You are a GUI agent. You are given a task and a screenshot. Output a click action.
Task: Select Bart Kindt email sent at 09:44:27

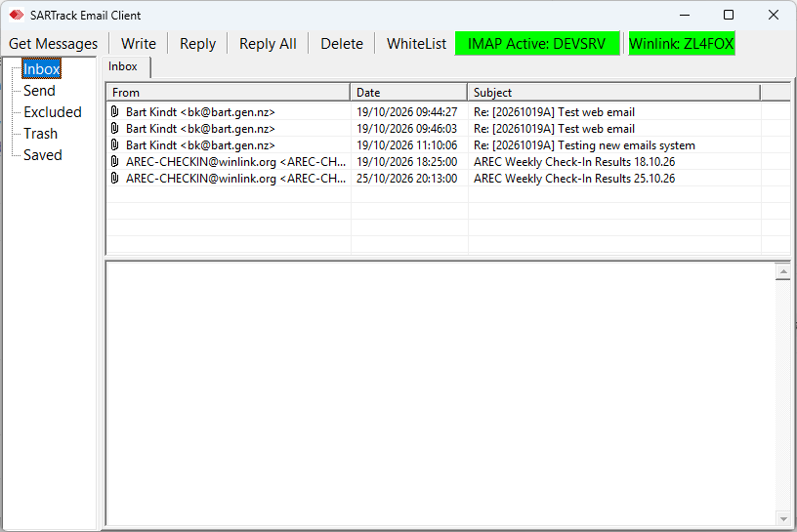200,112
